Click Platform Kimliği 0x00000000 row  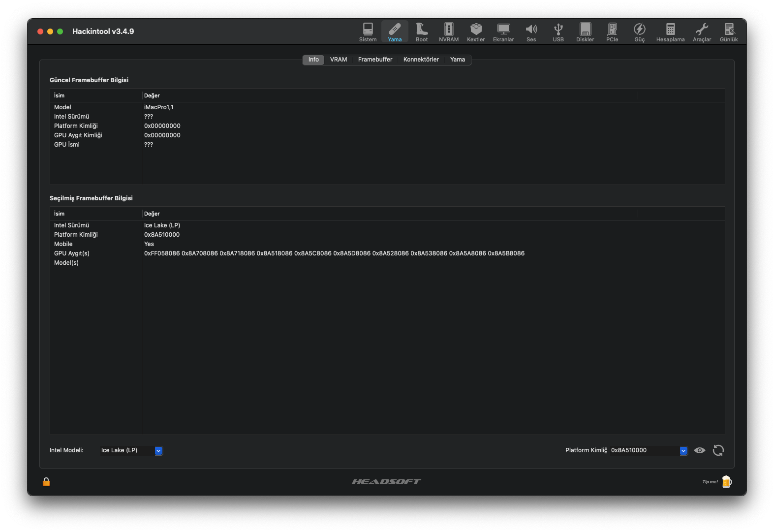[387, 126]
